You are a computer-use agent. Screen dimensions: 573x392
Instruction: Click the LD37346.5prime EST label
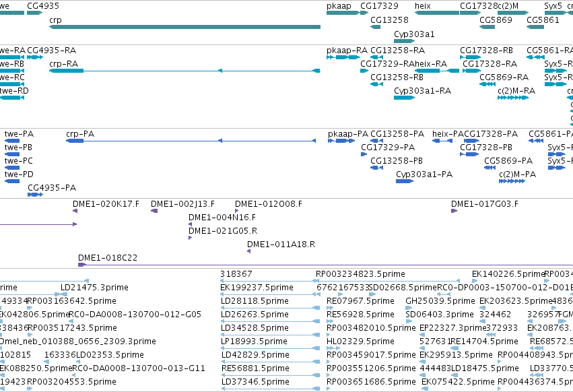255,382
